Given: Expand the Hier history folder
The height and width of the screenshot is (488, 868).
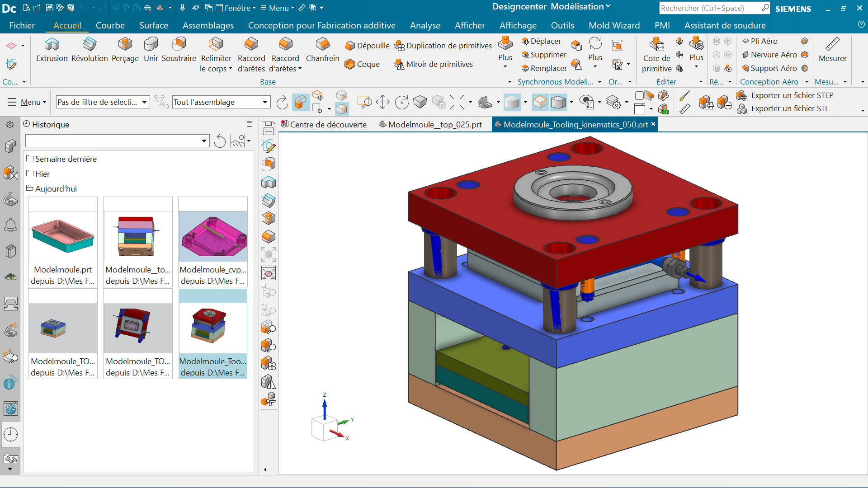Looking at the screenshot, I should click(x=38, y=174).
